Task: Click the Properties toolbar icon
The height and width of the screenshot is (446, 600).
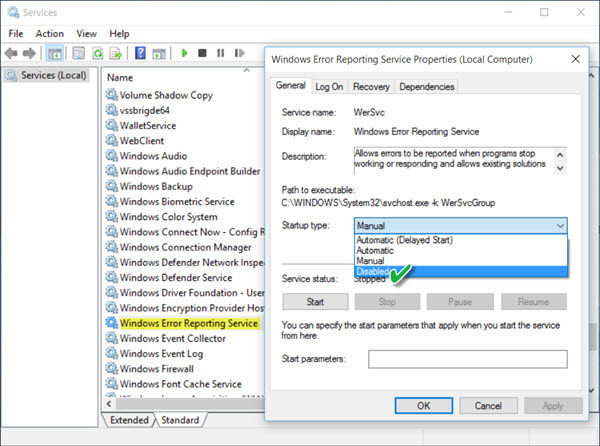Action: coord(78,53)
